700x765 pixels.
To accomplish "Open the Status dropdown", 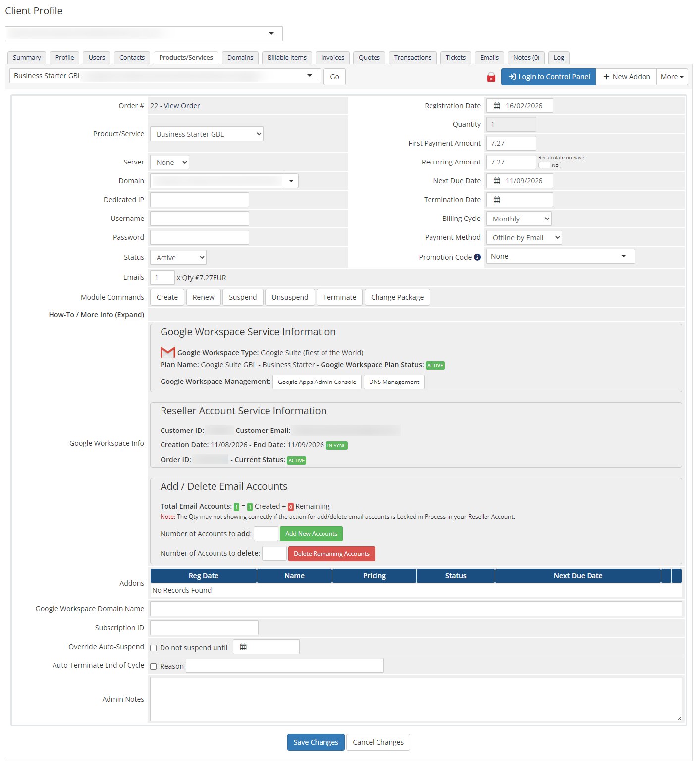I will tap(178, 257).
